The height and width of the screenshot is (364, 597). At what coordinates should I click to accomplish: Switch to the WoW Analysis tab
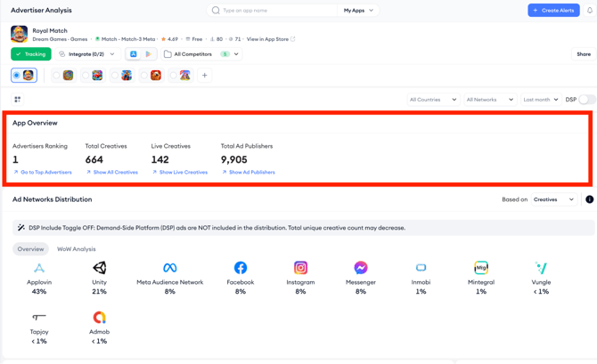pyautogui.click(x=76, y=249)
